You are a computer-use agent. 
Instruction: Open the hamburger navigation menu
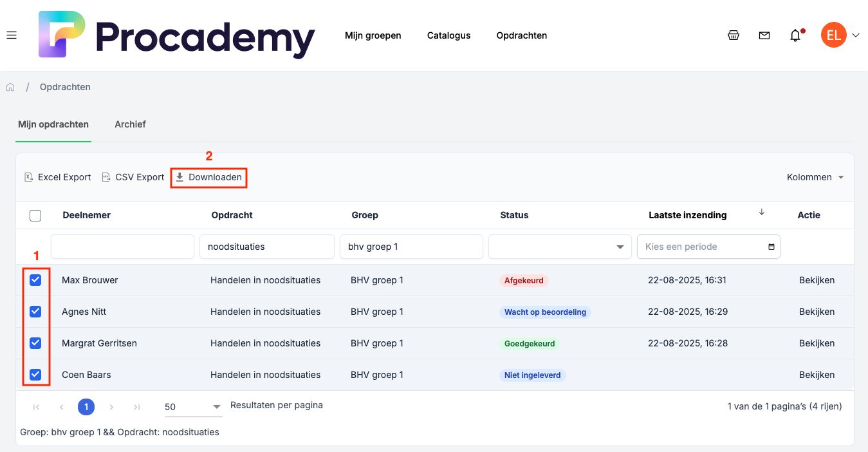point(12,35)
